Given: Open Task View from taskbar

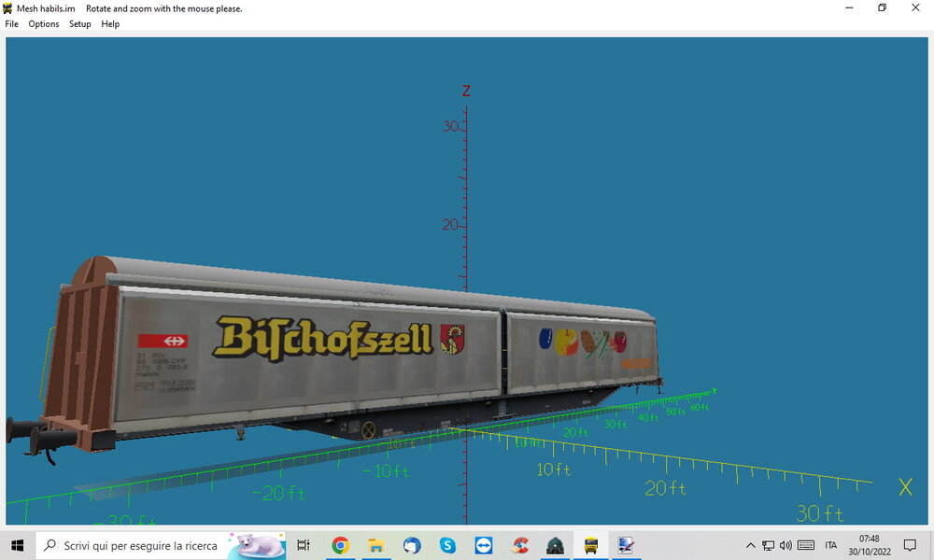Looking at the screenshot, I should [304, 545].
